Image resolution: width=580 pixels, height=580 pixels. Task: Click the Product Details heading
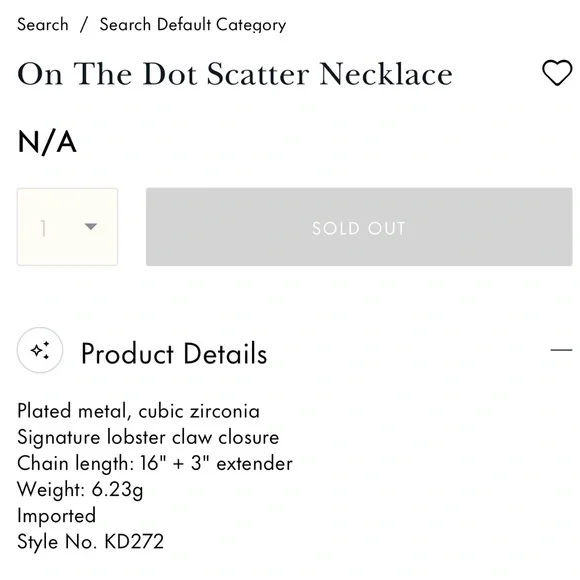pyautogui.click(x=174, y=353)
